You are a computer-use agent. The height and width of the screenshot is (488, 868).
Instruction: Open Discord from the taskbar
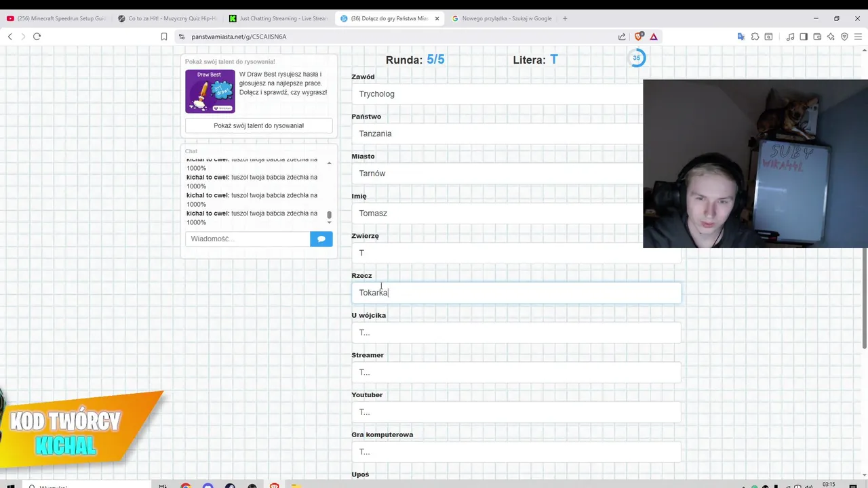[x=208, y=485]
